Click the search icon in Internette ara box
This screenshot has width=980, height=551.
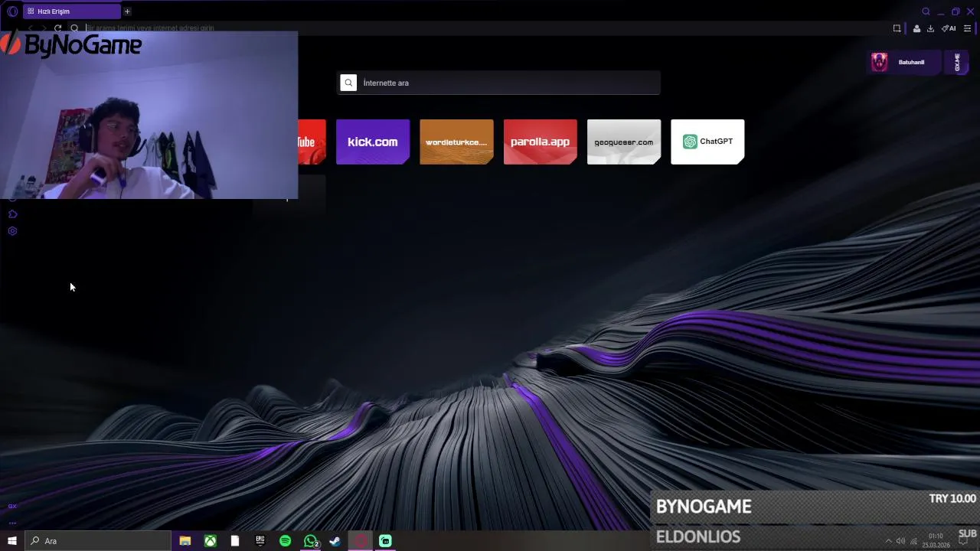pyautogui.click(x=348, y=83)
